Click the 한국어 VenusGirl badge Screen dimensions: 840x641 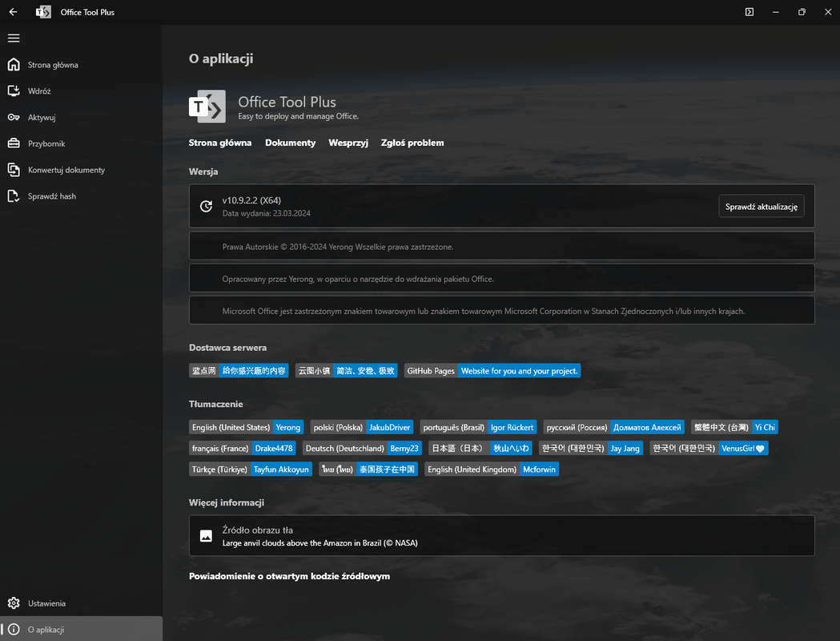pos(709,448)
